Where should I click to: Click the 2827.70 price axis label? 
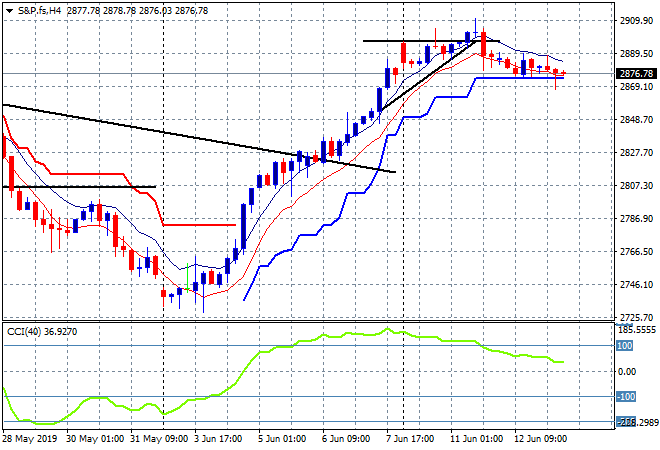point(636,153)
